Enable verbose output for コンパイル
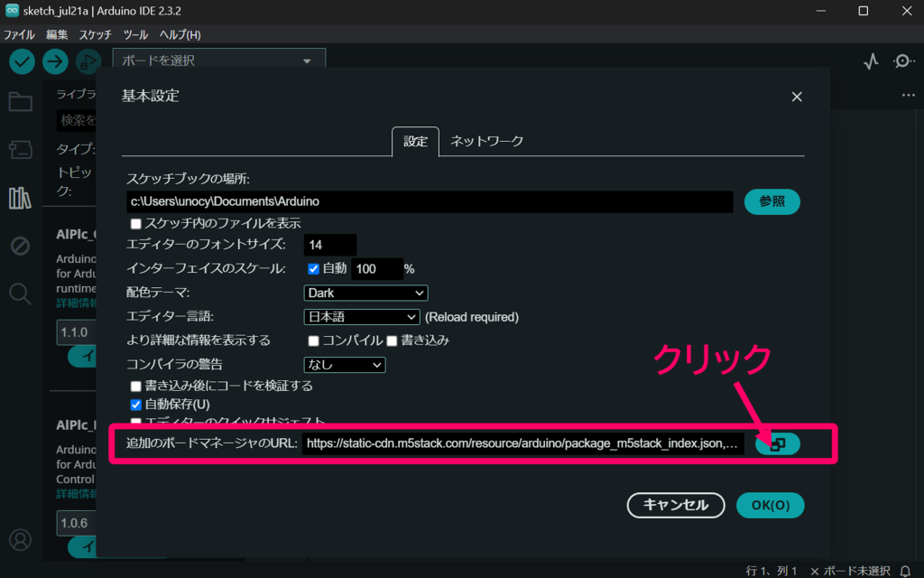Viewport: 924px width, 578px height. (x=313, y=340)
